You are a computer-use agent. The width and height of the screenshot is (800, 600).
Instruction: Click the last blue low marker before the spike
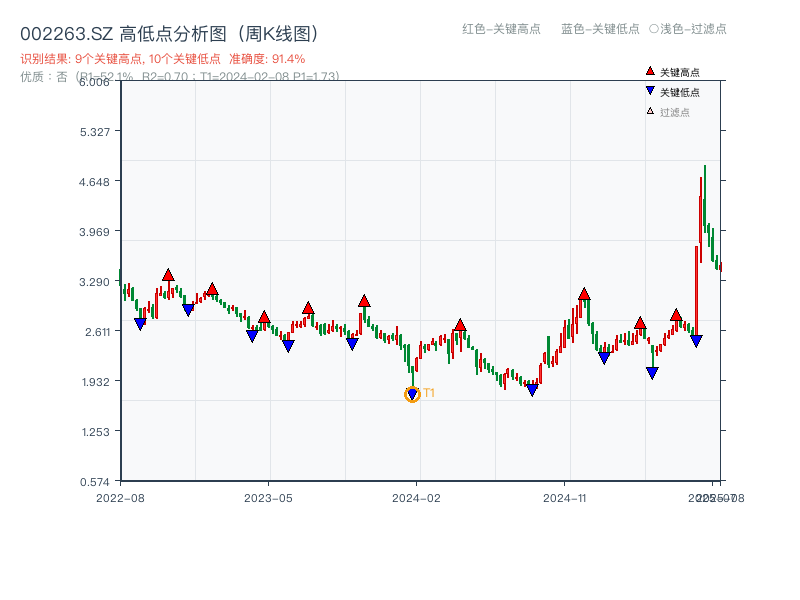tap(696, 341)
